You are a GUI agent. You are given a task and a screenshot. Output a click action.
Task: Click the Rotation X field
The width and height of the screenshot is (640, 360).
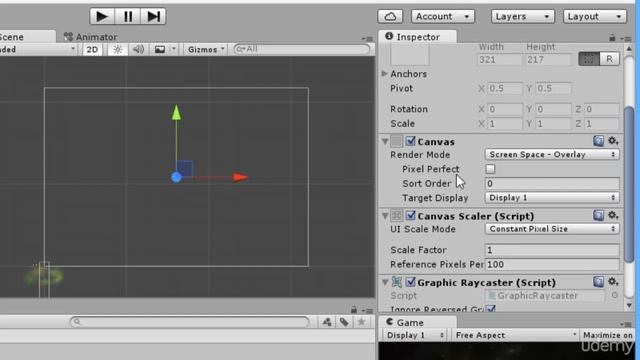[505, 109]
